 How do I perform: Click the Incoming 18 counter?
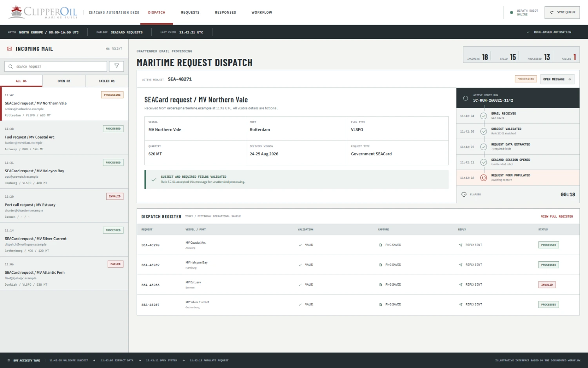pos(477,57)
